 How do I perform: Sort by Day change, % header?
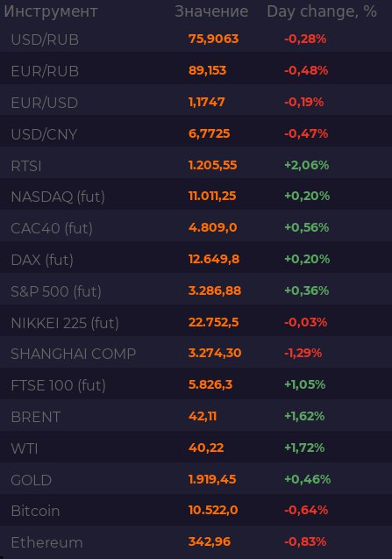(322, 11)
